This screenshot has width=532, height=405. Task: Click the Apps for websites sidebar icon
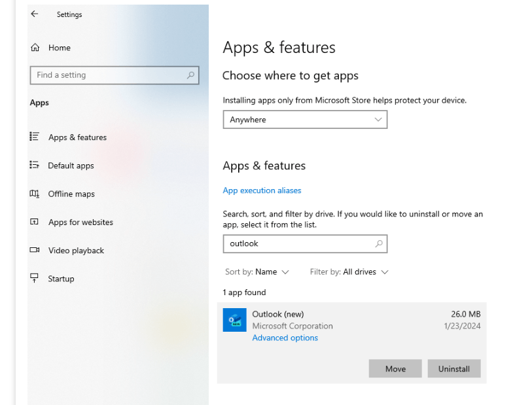pos(34,222)
